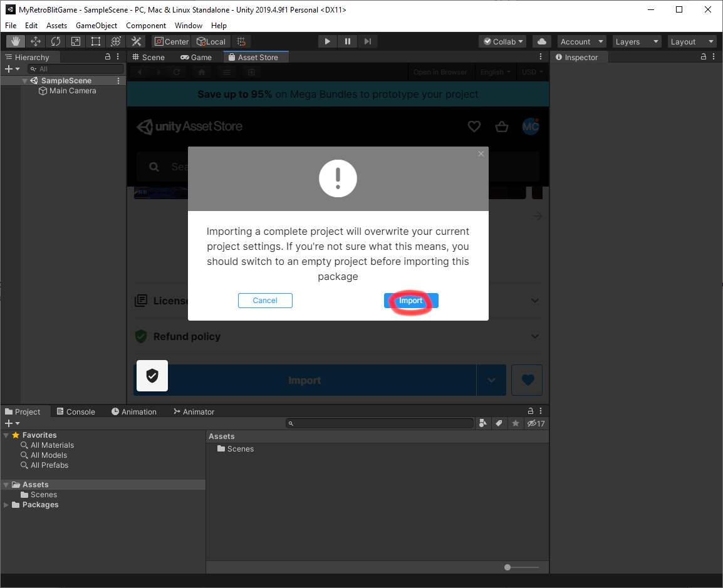The width and height of the screenshot is (723, 588).
Task: Toggle Hierarchy panel lock
Action: 107,57
